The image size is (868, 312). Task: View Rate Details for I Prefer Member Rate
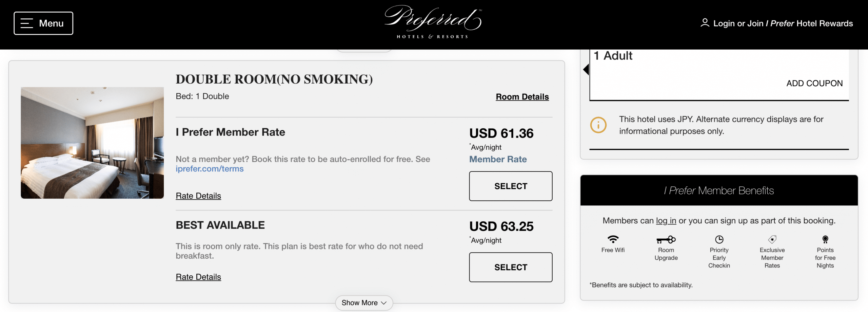pyautogui.click(x=198, y=196)
